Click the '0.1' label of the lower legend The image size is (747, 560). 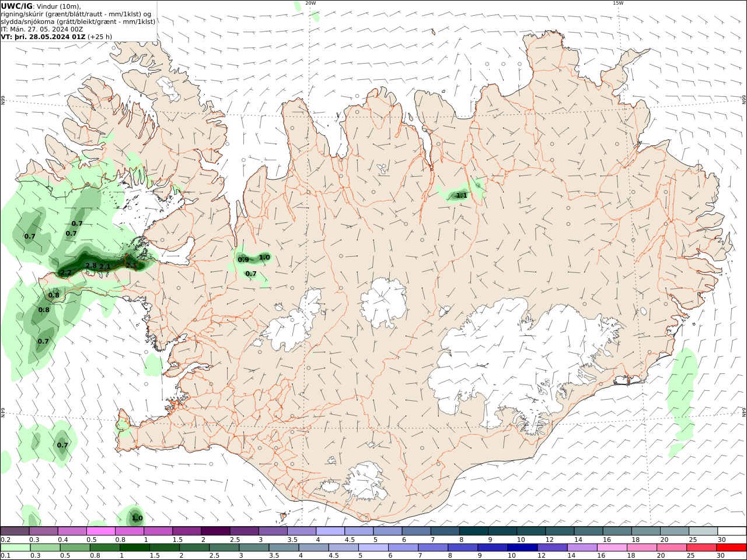[x=5, y=556]
